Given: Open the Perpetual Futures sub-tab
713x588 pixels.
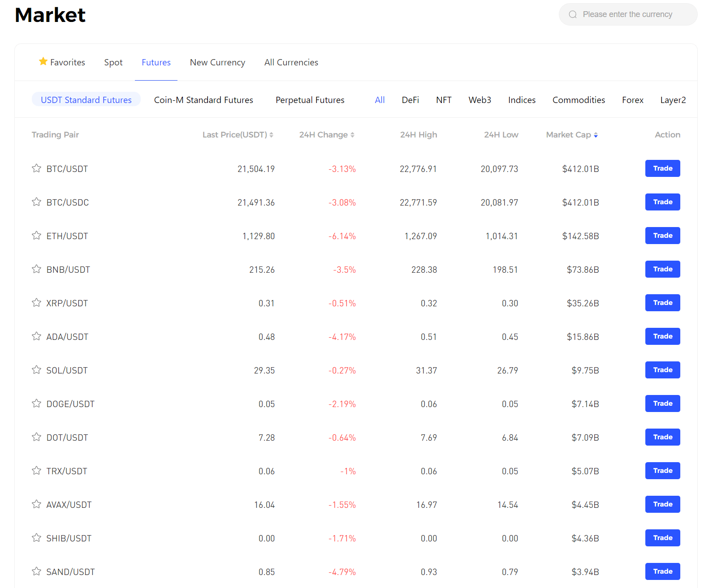Looking at the screenshot, I should [x=310, y=100].
